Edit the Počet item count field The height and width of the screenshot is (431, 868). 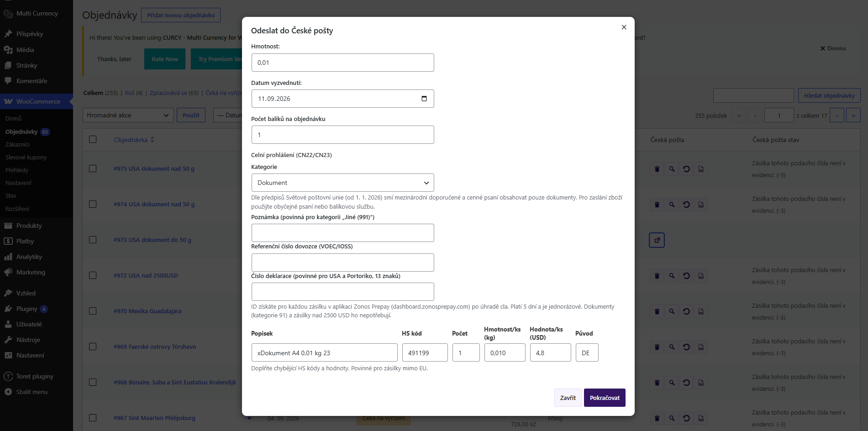click(466, 352)
